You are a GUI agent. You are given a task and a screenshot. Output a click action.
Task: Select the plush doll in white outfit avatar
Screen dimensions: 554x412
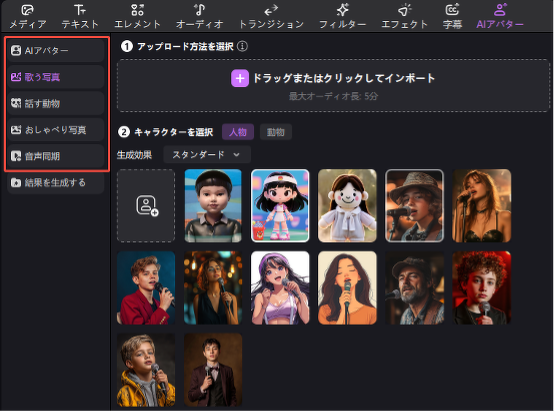pos(347,206)
